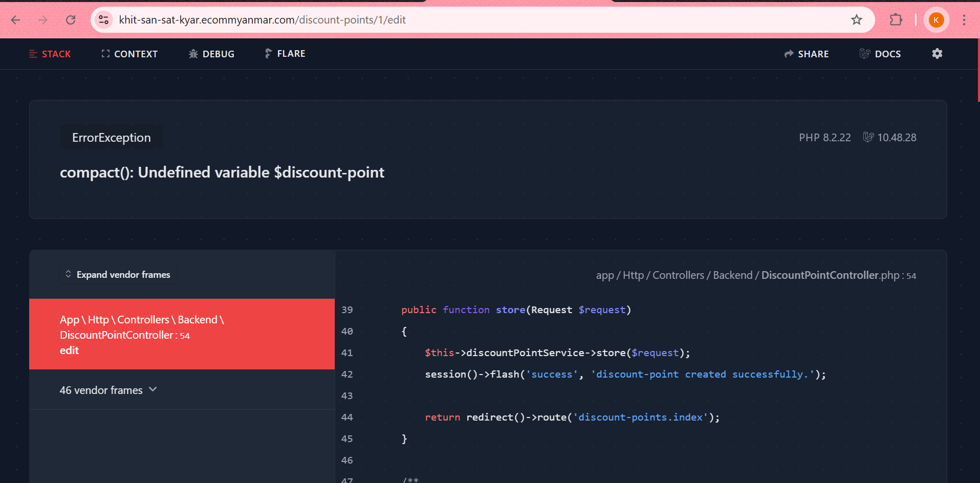Click the DEBUG bug icon
This screenshot has height=483, width=980.
(193, 54)
